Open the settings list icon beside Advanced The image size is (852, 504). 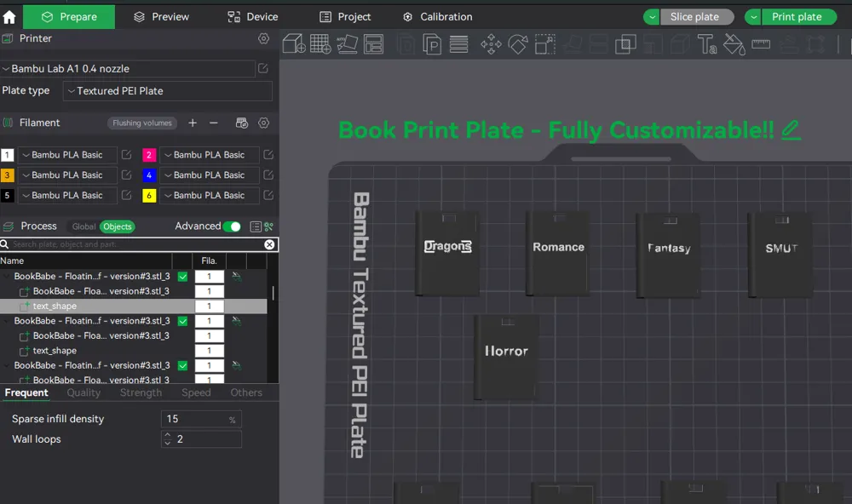[256, 226]
